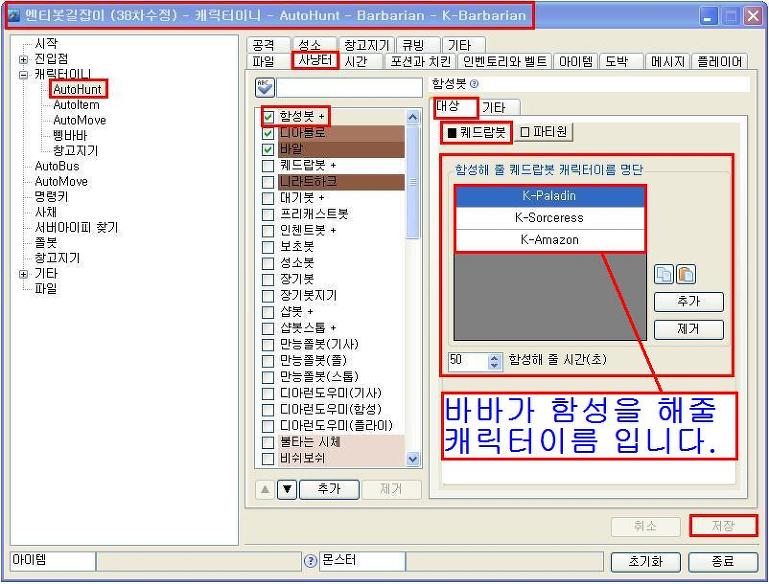The height and width of the screenshot is (584, 769).
Task: Check the 샵봇 + checkbox
Action: coord(268,312)
